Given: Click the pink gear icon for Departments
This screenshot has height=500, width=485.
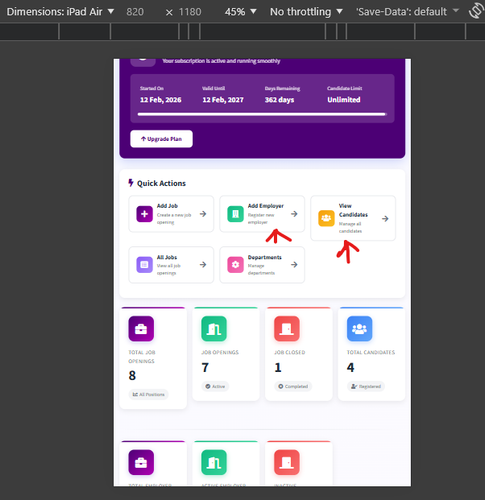Looking at the screenshot, I should coord(235,265).
